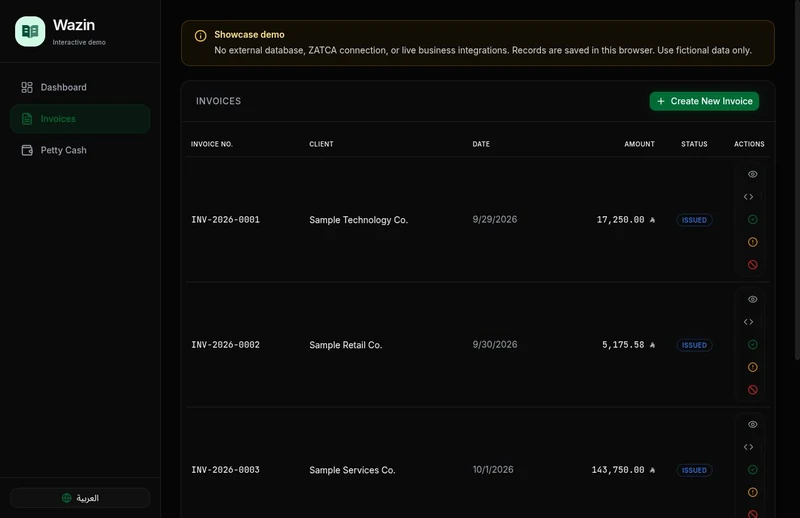This screenshot has width=800, height=518.
Task: Show XML code for INV-2026-0002
Action: (x=748, y=322)
